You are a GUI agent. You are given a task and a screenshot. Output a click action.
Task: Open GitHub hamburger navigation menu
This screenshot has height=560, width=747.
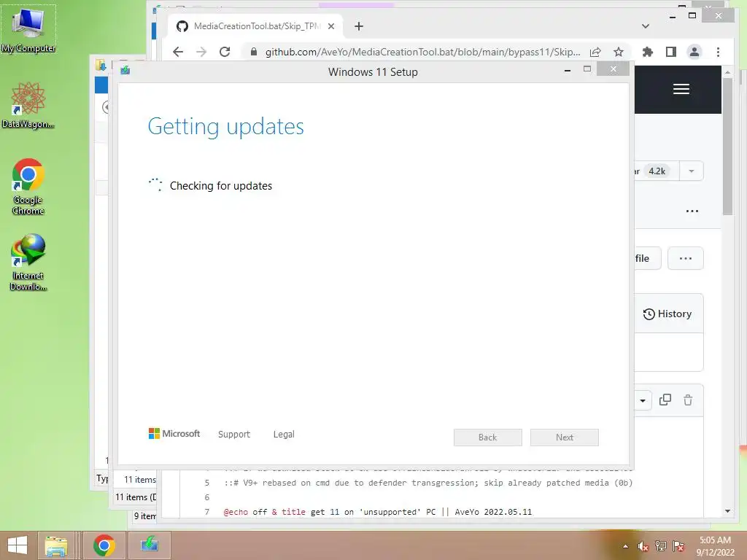click(x=681, y=89)
